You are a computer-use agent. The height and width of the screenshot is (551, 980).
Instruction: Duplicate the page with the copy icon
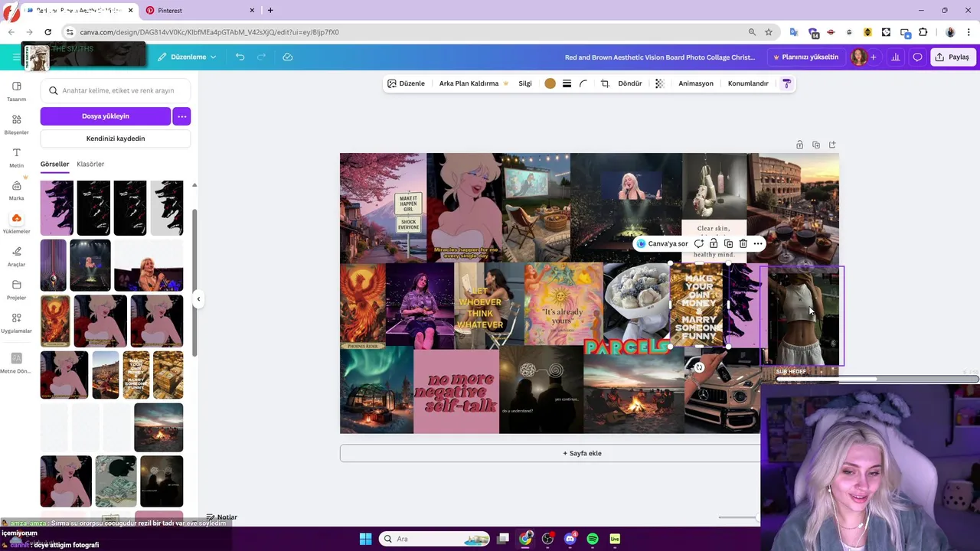(x=816, y=145)
